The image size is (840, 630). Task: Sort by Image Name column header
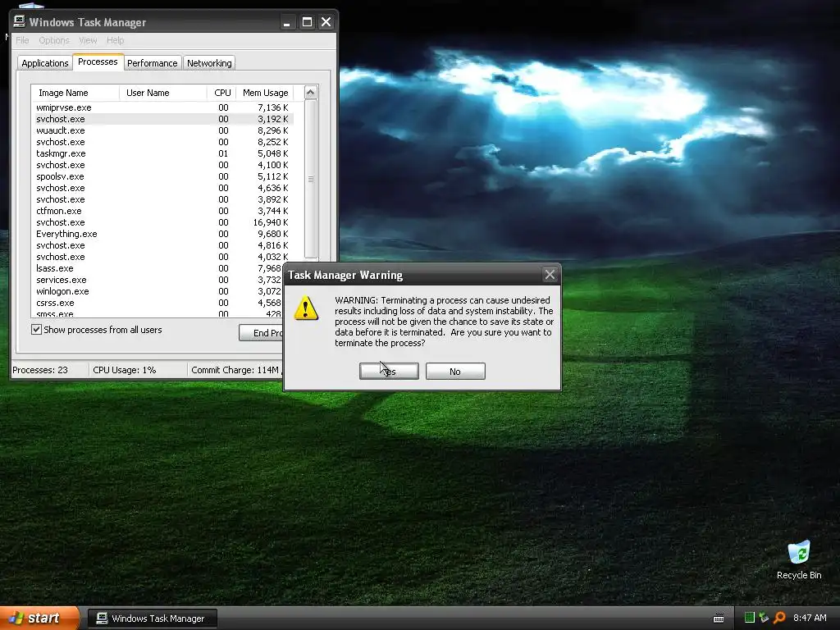[75, 93]
